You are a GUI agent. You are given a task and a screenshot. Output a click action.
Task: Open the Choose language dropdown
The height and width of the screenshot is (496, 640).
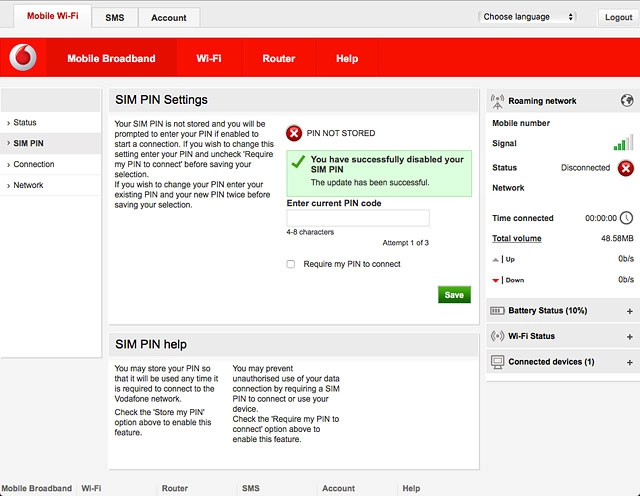pos(528,17)
